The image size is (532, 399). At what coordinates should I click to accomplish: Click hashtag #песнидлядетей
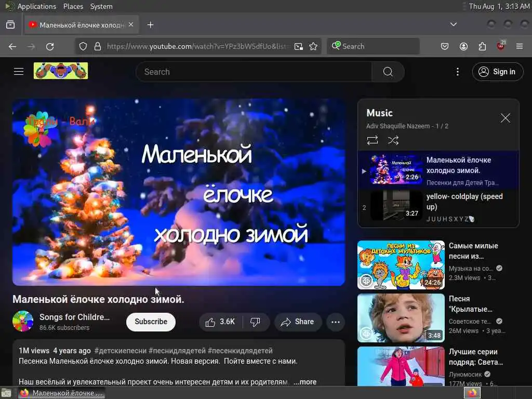[x=177, y=351]
